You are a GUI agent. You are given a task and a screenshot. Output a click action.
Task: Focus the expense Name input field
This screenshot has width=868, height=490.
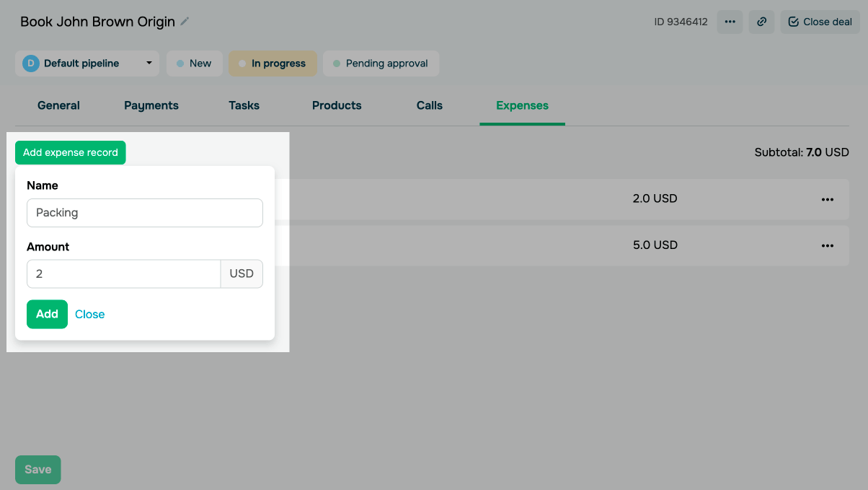(x=145, y=213)
